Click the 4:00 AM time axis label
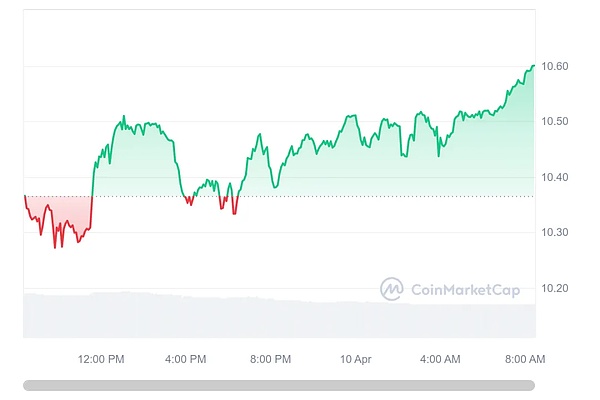The height and width of the screenshot is (400, 600). (440, 359)
